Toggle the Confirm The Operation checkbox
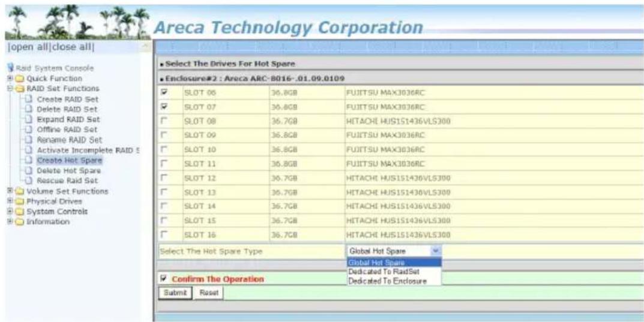Image resolution: width=644 pixels, height=322 pixels. (164, 279)
